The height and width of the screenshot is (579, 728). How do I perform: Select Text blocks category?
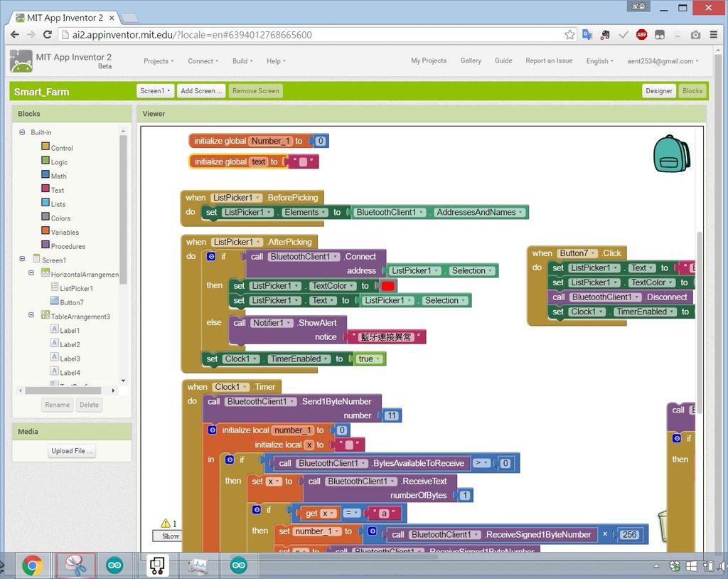click(x=57, y=190)
